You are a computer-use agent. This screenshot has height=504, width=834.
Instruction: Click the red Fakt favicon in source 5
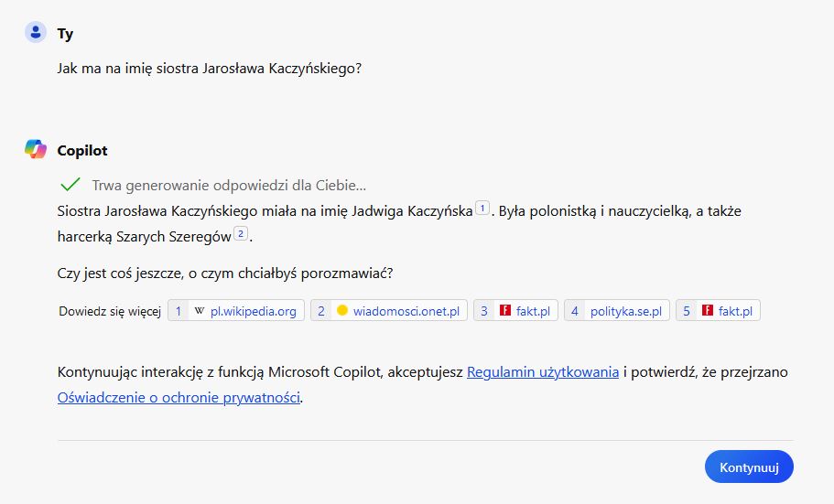click(x=707, y=311)
